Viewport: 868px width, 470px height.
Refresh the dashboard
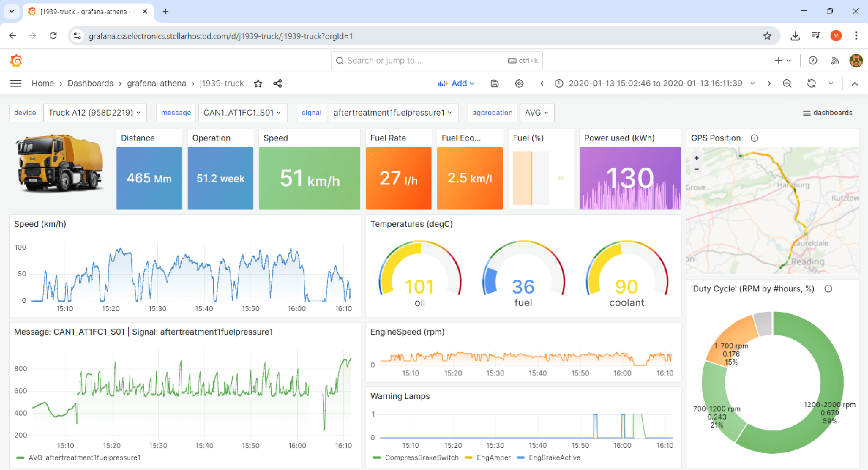pyautogui.click(x=811, y=84)
